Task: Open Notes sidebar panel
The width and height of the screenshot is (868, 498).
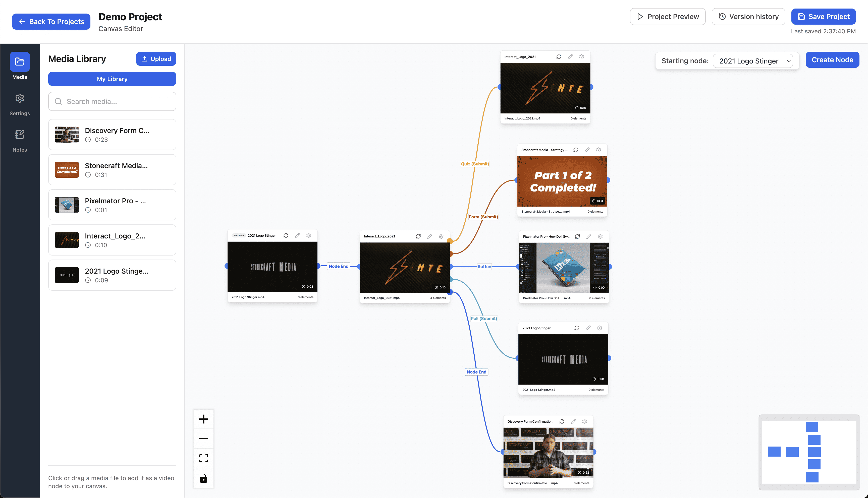Action: point(20,141)
